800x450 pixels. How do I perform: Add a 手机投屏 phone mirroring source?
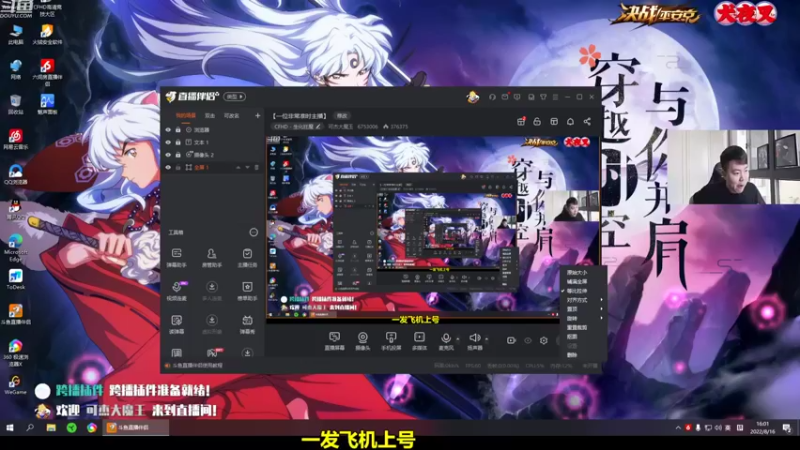pyautogui.click(x=391, y=341)
